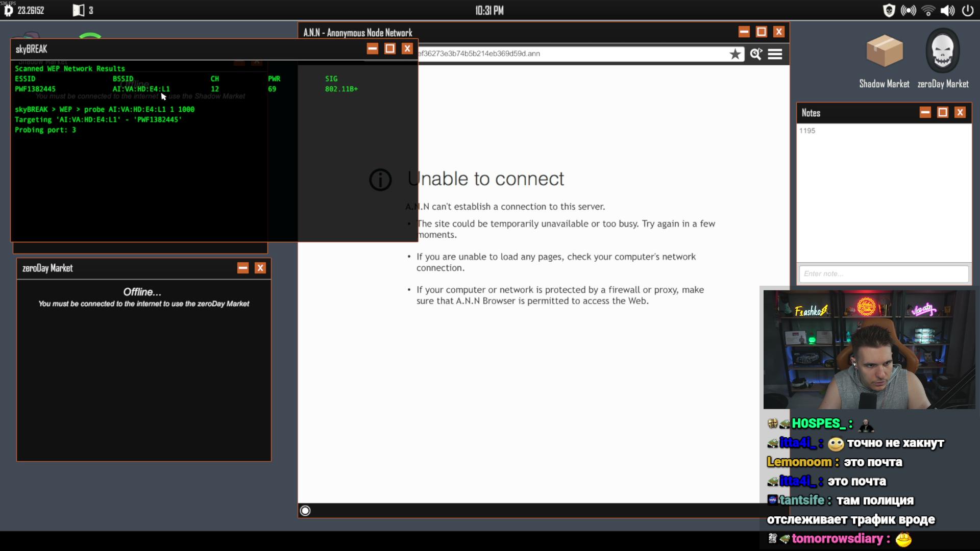
Task: Click the 'PWF1382445' entry under ESSID column
Action: [35, 89]
